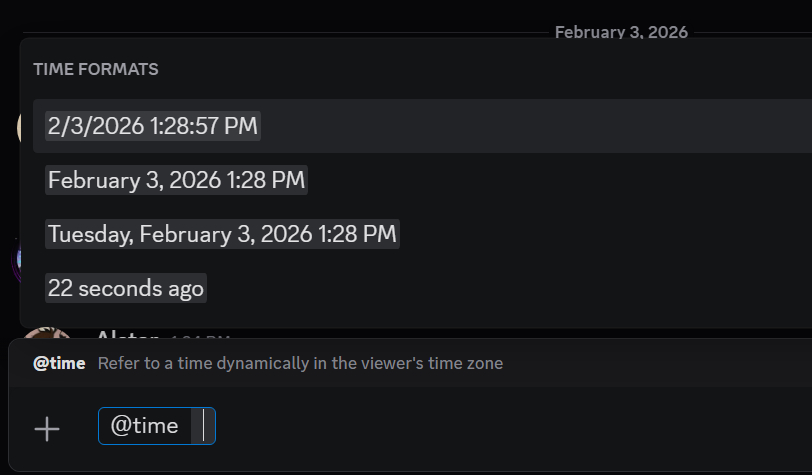Choose the February 3, 2026 1:28 PM format

tap(176, 180)
